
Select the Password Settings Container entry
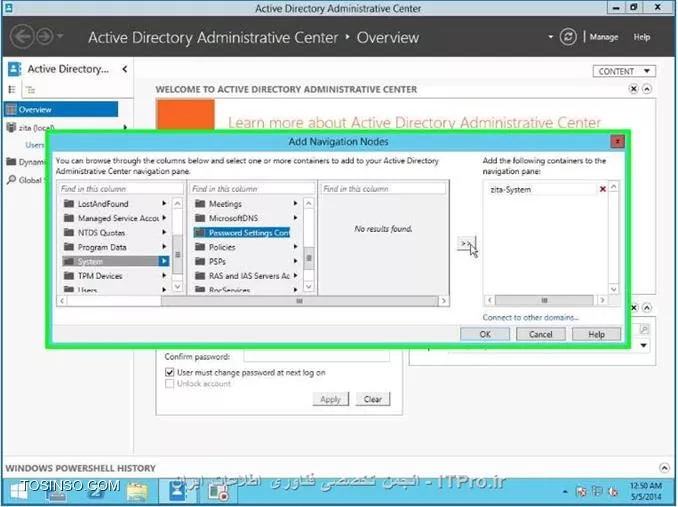[x=242, y=233]
